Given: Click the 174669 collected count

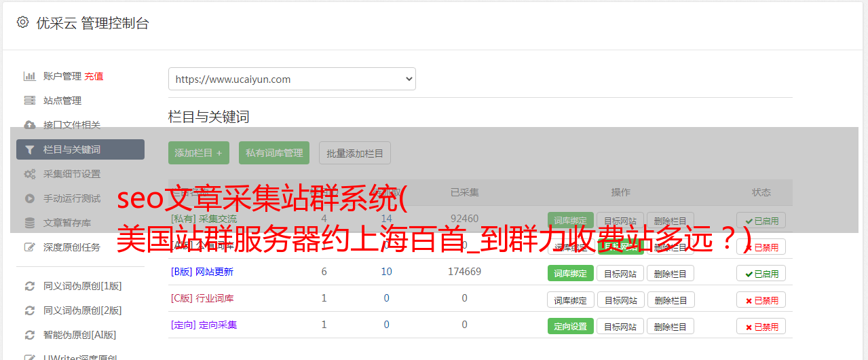Looking at the screenshot, I should click(464, 272).
